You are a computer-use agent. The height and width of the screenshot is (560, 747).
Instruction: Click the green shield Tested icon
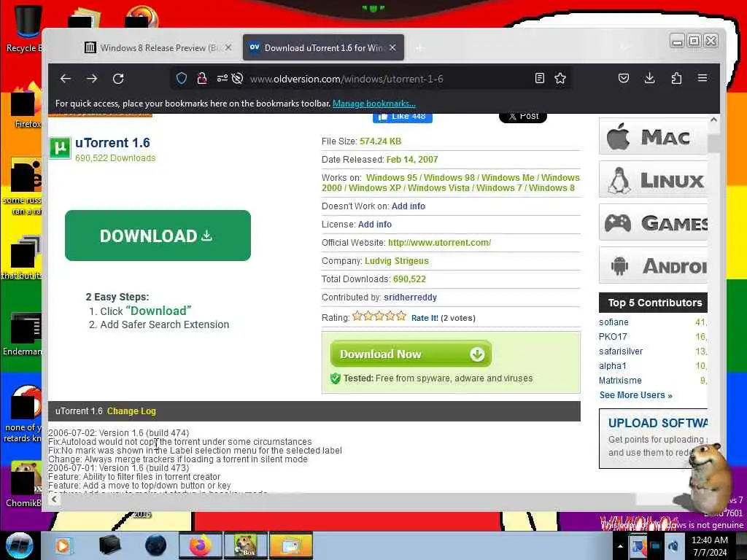coord(336,378)
